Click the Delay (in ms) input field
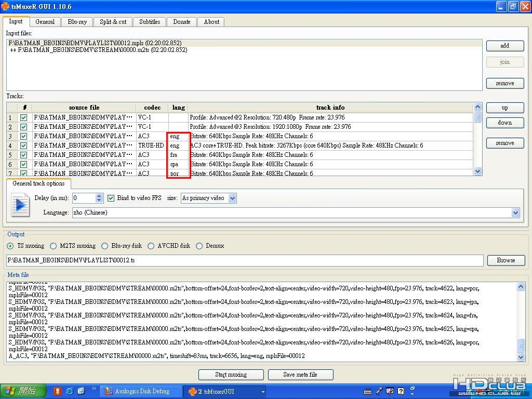 pos(84,198)
